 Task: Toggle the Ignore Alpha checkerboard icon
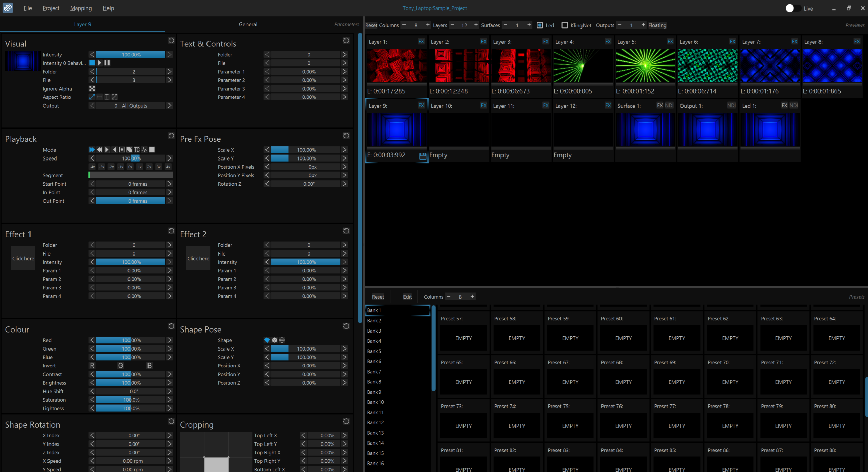pyautogui.click(x=92, y=89)
